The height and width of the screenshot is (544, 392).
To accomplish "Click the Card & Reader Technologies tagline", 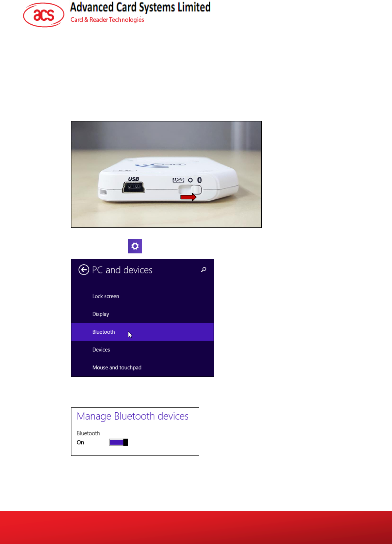I will click(x=107, y=20).
